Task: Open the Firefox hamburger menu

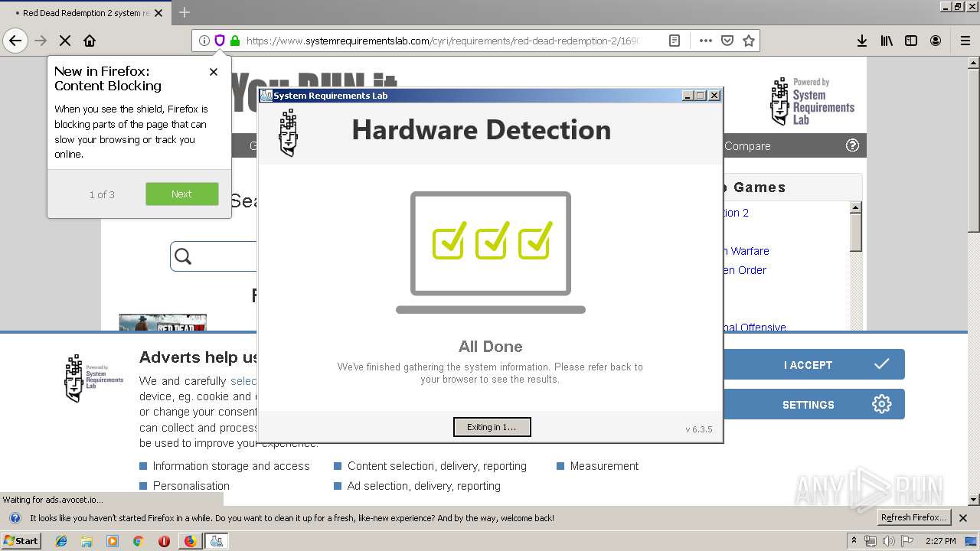Action: point(965,41)
